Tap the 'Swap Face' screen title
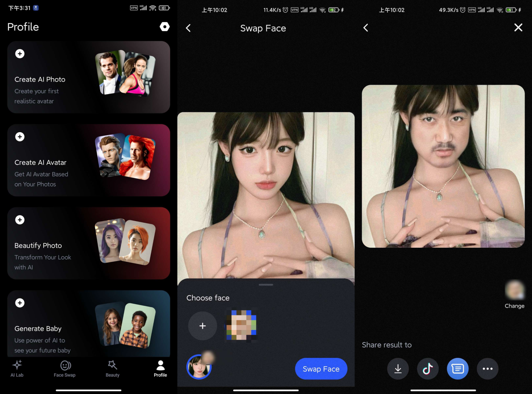 pos(263,28)
